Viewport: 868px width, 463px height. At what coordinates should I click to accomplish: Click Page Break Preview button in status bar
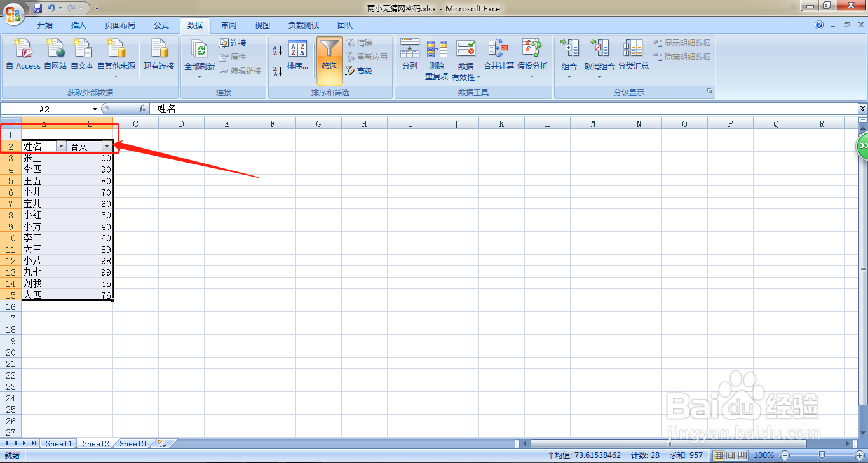tap(741, 455)
